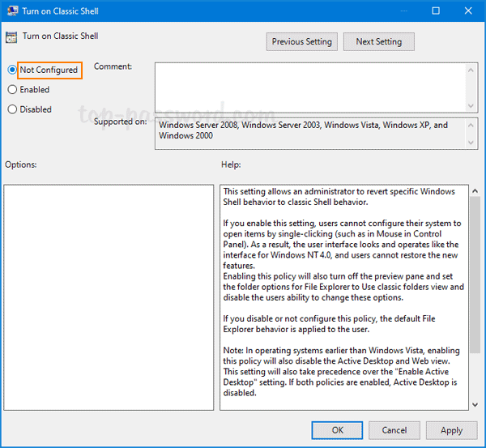The height and width of the screenshot is (448, 486).
Task: Click the Supported on scroll up arrow
Action: point(471,126)
